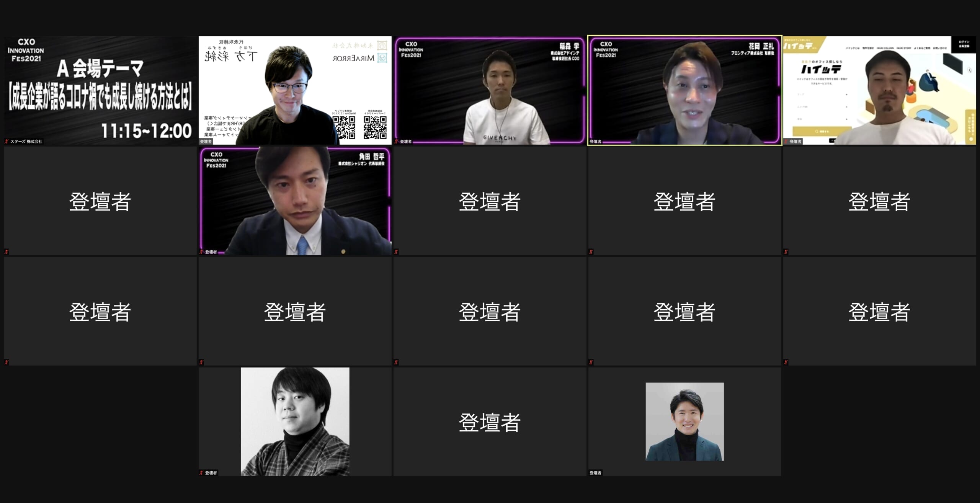This screenshot has height=503, width=980.
Task: Click the right QR code in the MiraError tile
Action: click(x=375, y=127)
